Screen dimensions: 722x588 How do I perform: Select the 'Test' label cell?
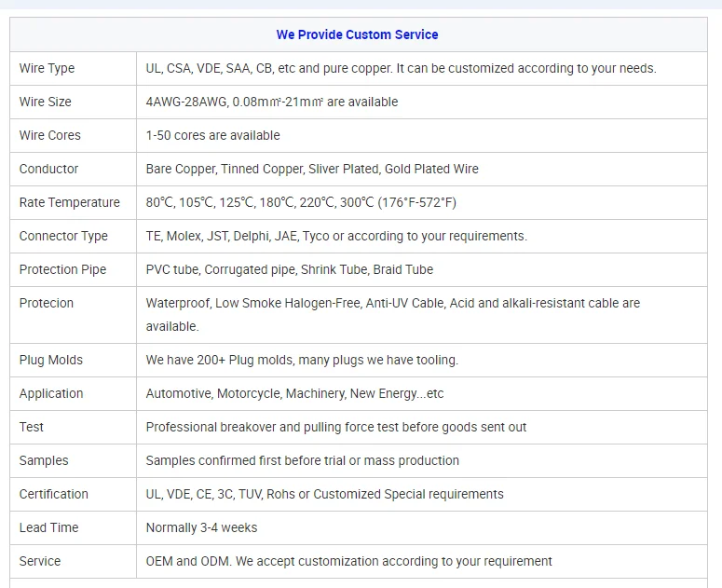tap(32, 427)
